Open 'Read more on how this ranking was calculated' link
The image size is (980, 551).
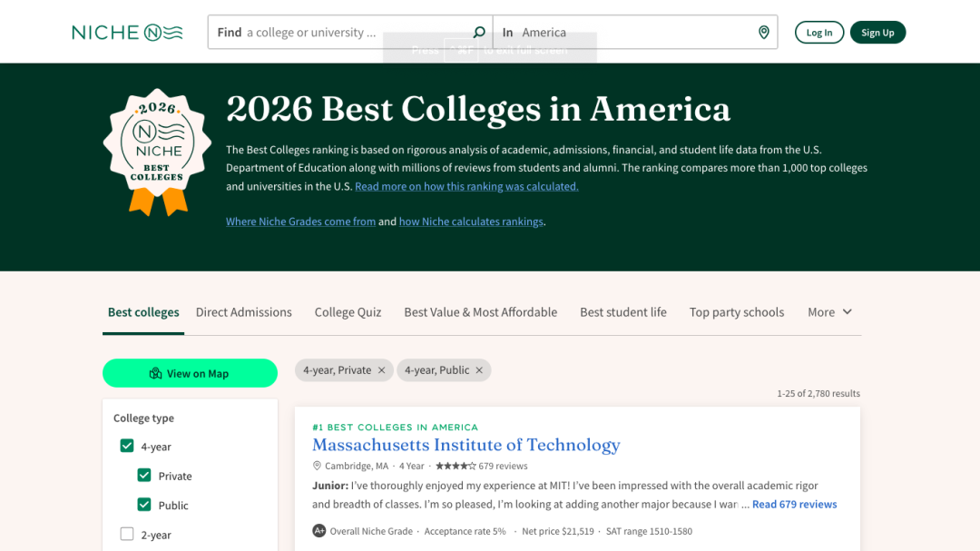pyautogui.click(x=467, y=186)
